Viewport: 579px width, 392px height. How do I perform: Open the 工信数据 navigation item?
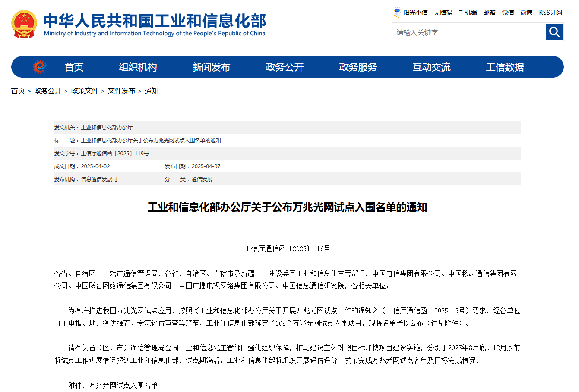[505, 67]
